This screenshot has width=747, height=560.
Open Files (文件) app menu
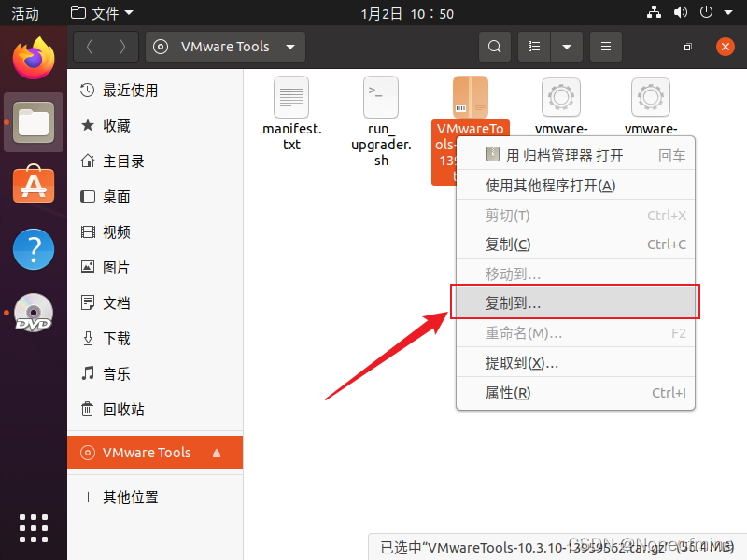[102, 13]
